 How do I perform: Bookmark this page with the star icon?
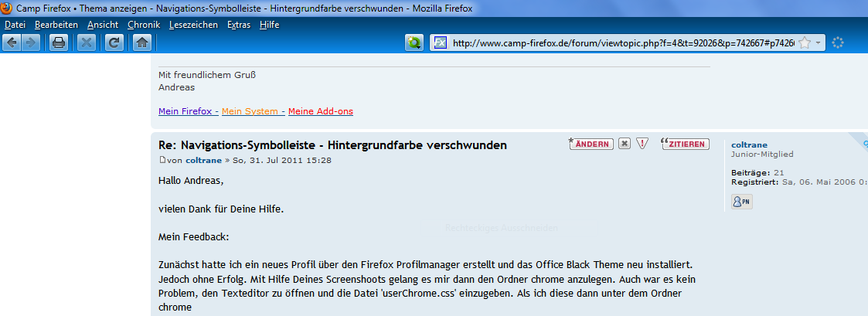805,42
